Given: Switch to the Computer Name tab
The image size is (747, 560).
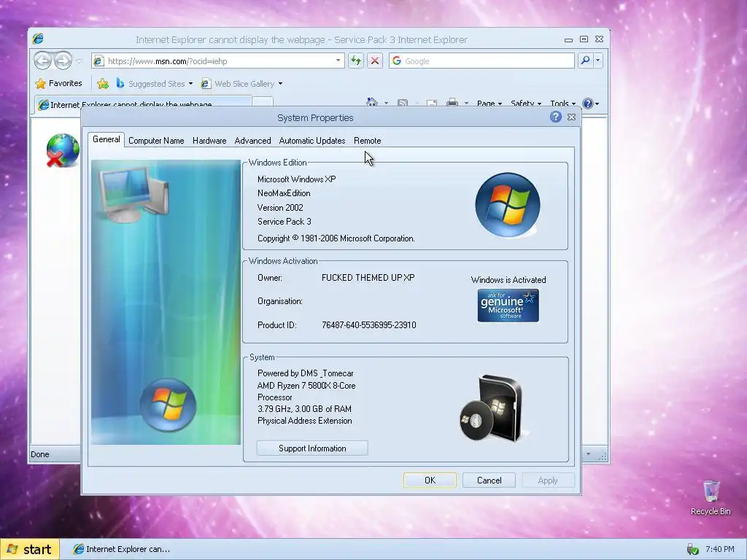Looking at the screenshot, I should click(x=156, y=141).
